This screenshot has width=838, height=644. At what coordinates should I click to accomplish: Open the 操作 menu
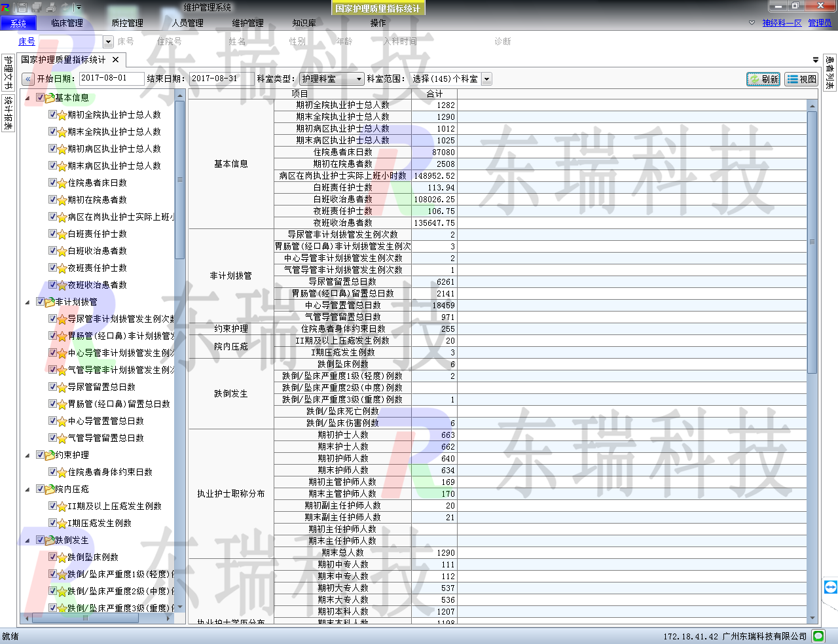(378, 24)
